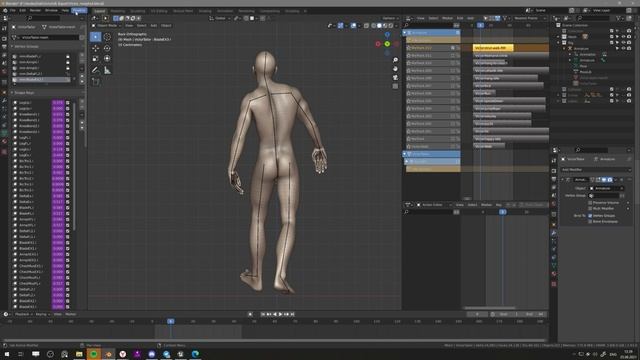This screenshot has height=360, width=640.
Task: Open the Key menu in Action Editor
Action: point(498,204)
